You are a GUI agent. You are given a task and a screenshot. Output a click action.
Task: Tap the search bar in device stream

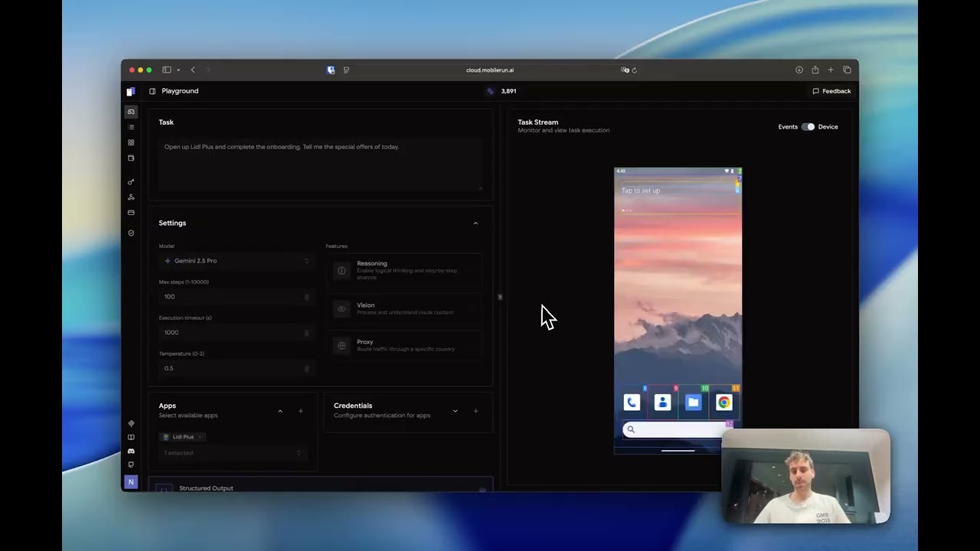click(x=678, y=429)
